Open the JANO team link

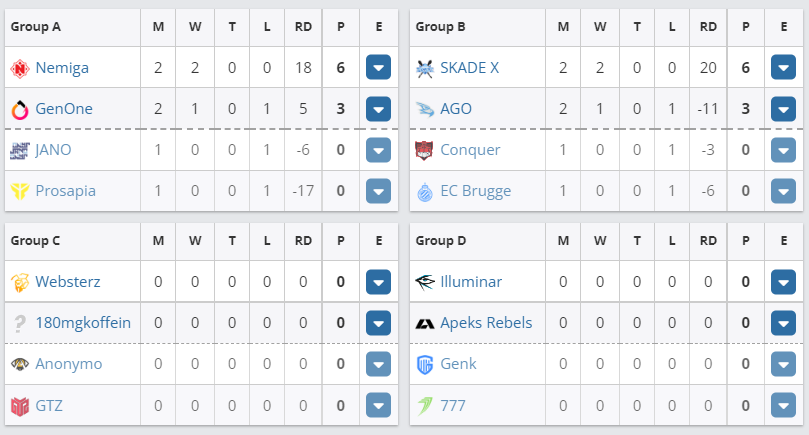point(53,150)
